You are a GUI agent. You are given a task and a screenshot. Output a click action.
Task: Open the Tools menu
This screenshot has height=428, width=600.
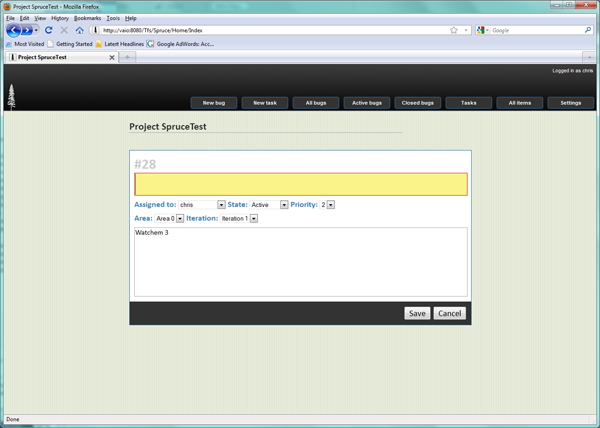coord(113,18)
